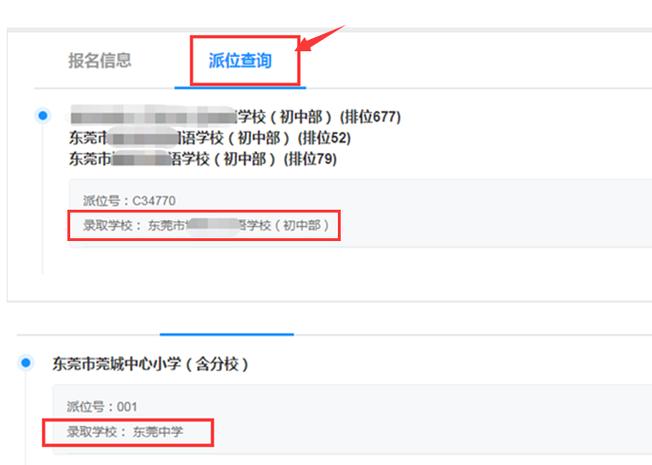Click the blurred name in the 录取学校 box
This screenshot has width=652, height=465.
[x=214, y=225]
